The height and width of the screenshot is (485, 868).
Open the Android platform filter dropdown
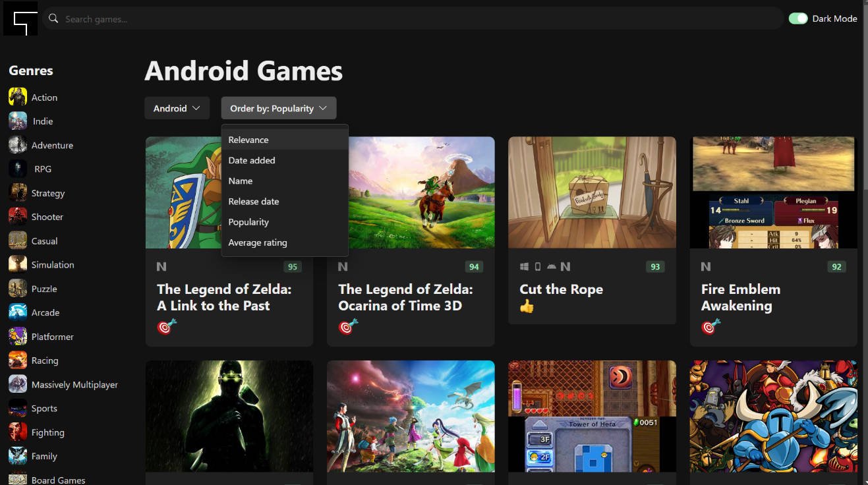point(177,107)
